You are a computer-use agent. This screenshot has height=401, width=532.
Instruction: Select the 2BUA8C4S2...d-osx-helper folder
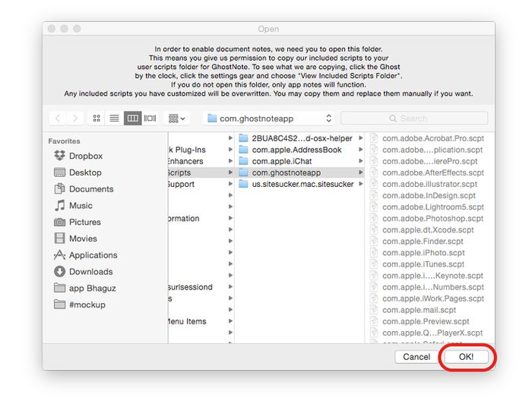pyautogui.click(x=299, y=138)
